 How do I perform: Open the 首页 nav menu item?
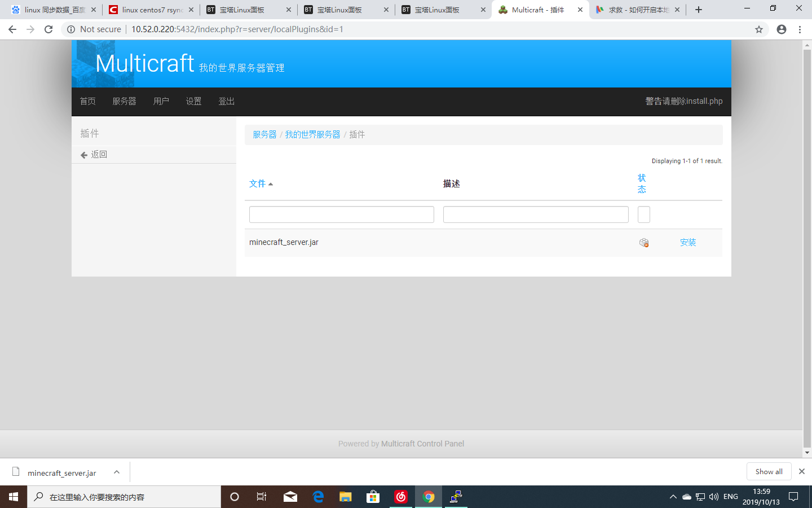[x=88, y=102]
